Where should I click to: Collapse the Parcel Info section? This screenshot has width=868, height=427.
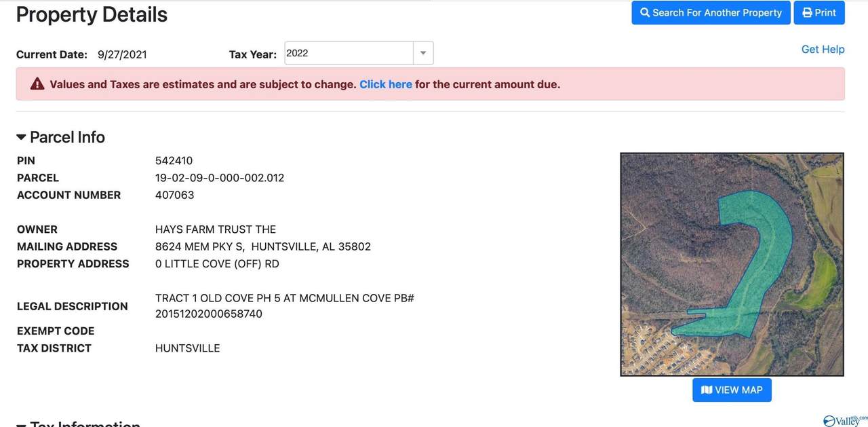click(x=21, y=137)
